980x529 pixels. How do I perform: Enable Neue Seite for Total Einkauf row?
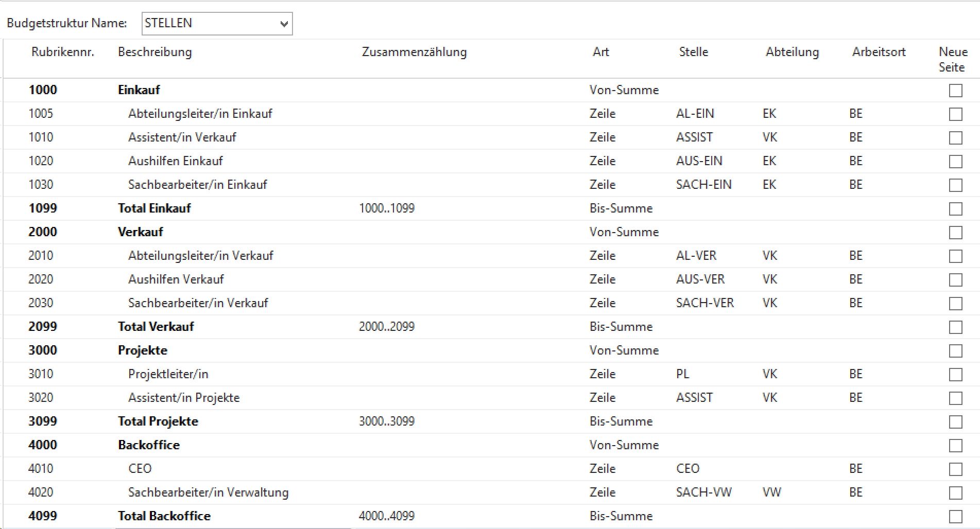click(955, 209)
